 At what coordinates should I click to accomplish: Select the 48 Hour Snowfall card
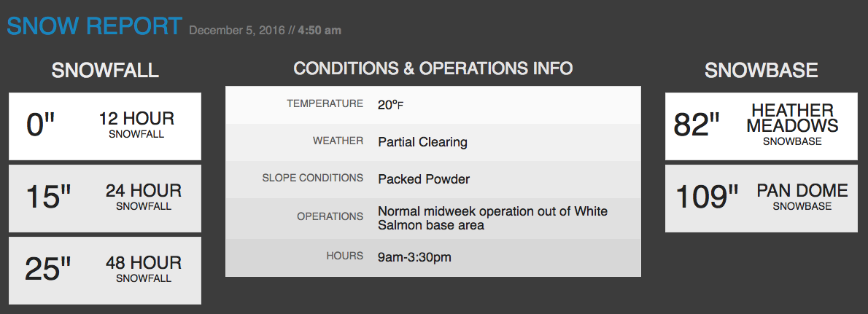(105, 270)
